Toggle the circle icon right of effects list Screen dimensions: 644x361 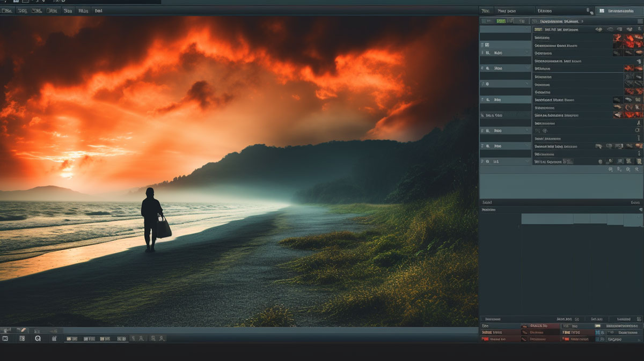[x=638, y=130]
